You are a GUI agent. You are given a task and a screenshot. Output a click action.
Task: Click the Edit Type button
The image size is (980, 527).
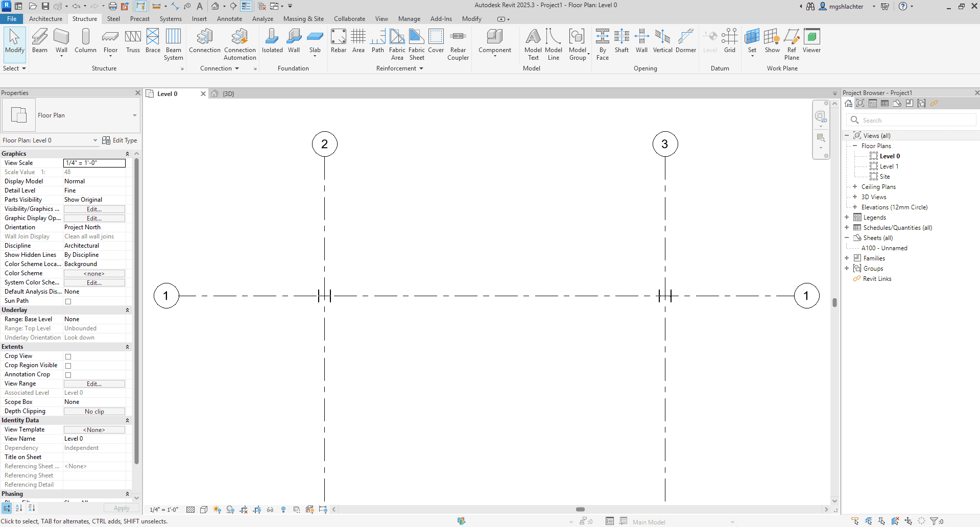click(120, 140)
